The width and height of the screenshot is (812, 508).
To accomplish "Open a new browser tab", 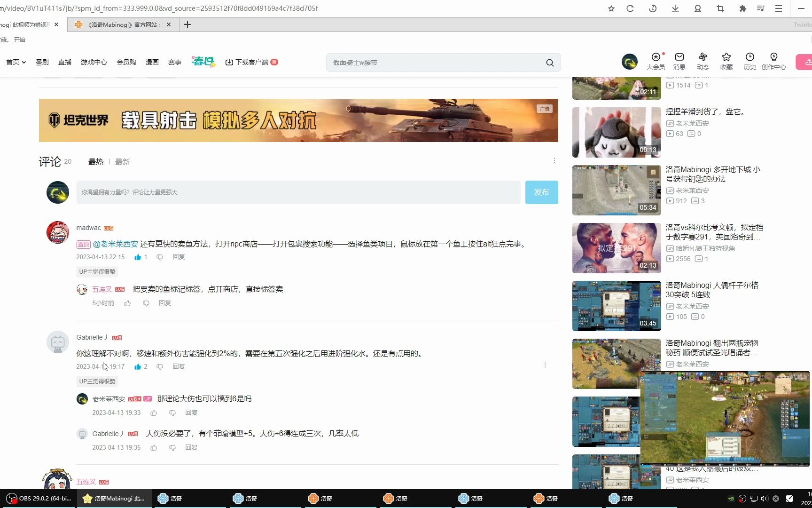I will [x=187, y=24].
